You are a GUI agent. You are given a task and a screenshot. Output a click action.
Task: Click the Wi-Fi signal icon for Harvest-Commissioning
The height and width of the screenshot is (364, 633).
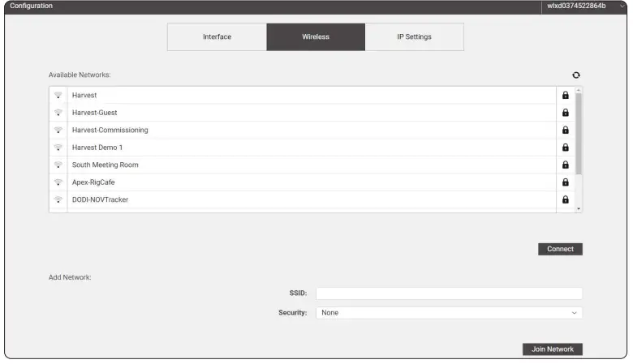click(x=58, y=130)
